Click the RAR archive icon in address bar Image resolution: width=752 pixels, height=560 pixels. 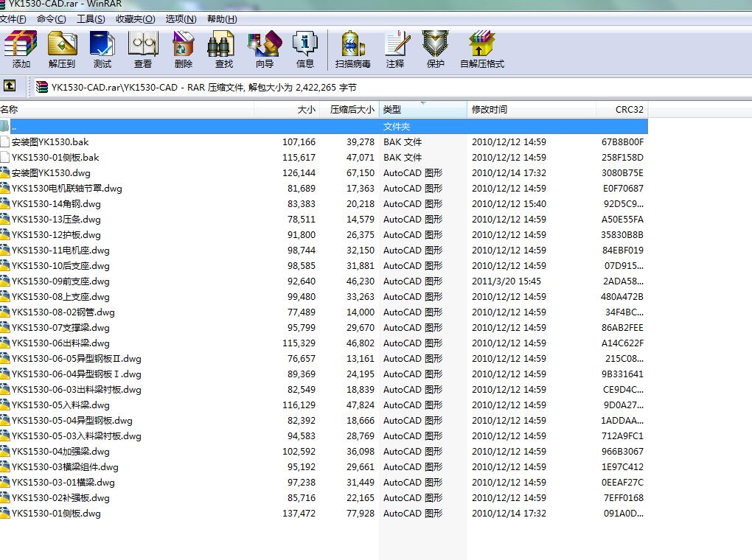(x=42, y=87)
